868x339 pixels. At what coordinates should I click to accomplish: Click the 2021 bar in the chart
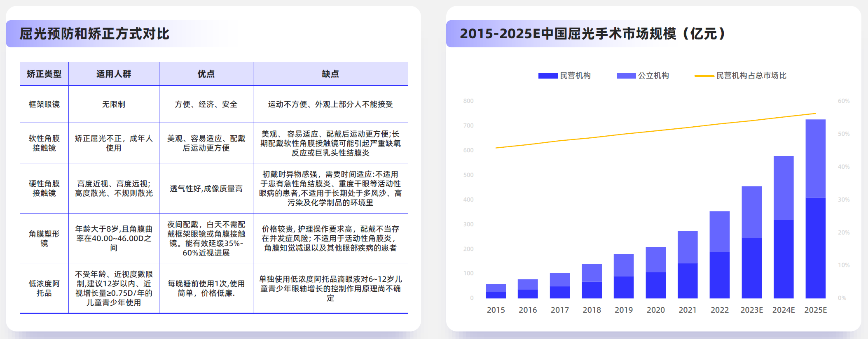pos(688,265)
